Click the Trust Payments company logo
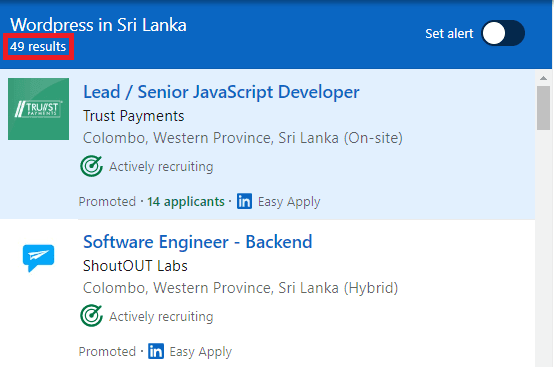Screen dimensions: 554x367 point(39,109)
